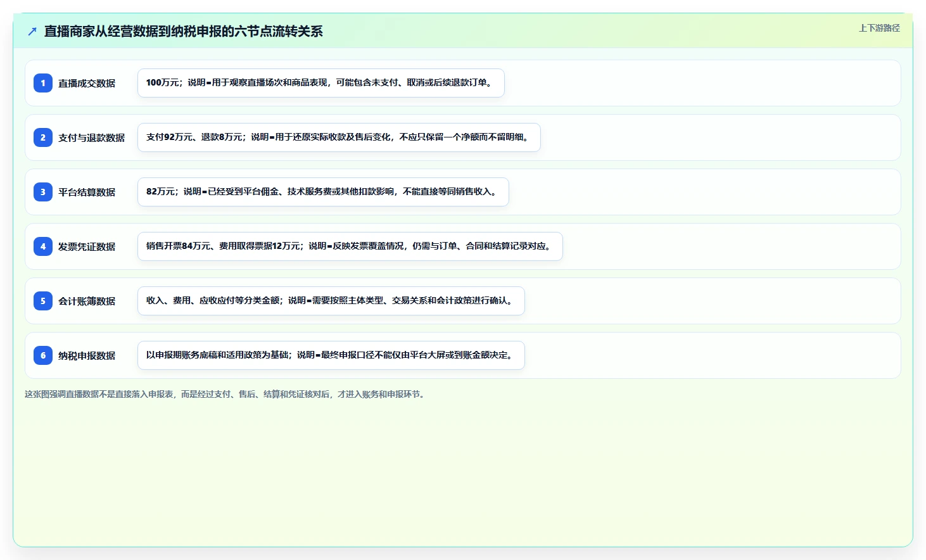Open the description box starting with 100万元
926x560 pixels.
[321, 83]
